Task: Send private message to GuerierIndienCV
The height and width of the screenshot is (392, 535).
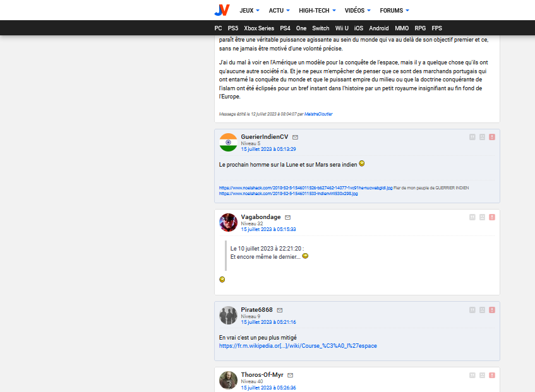Action: click(x=295, y=138)
